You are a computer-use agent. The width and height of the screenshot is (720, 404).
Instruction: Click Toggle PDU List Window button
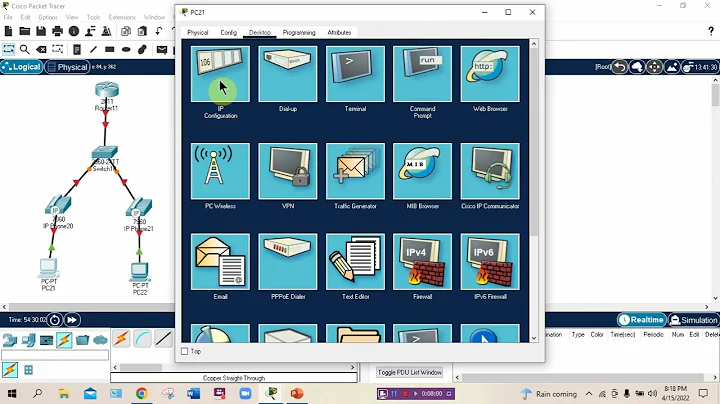click(410, 372)
